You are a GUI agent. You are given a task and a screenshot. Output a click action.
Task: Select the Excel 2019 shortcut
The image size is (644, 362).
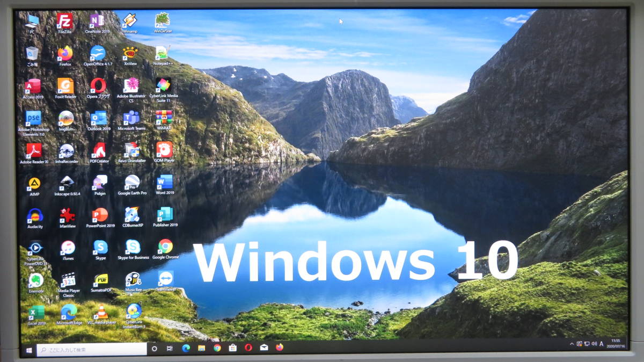pyautogui.click(x=36, y=315)
